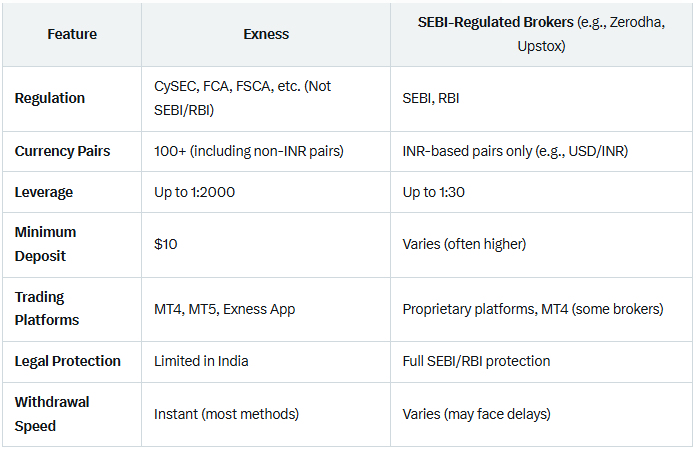Click the Currency Pairs row label
This screenshot has height=451, width=698.
click(x=62, y=151)
